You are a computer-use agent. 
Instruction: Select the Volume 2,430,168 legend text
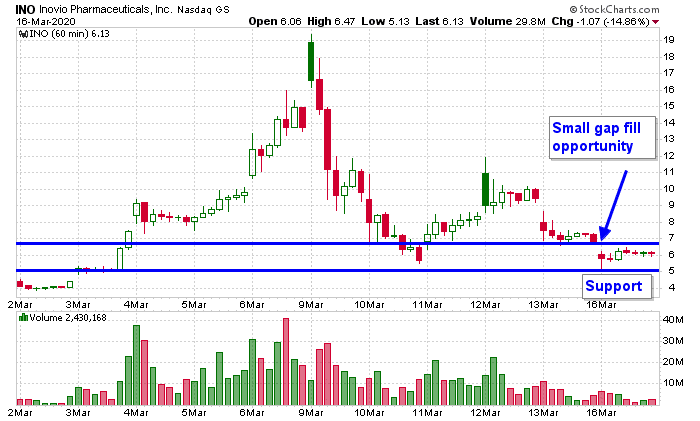[x=68, y=317]
